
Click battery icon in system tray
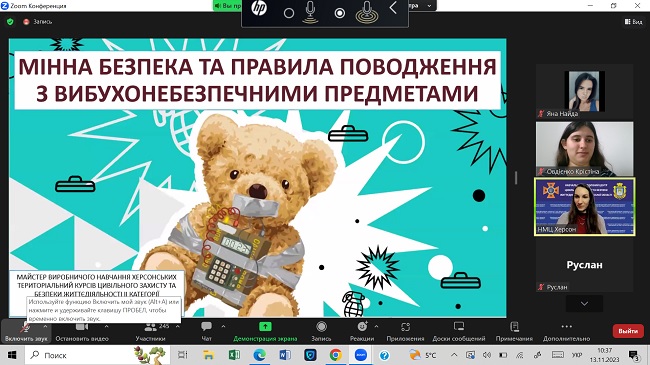tap(503, 355)
